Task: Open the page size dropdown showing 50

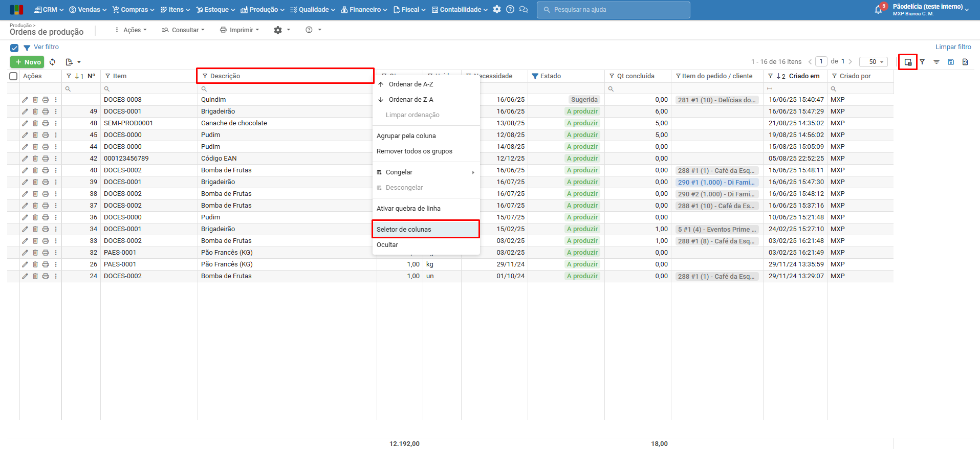Action: pos(873,62)
